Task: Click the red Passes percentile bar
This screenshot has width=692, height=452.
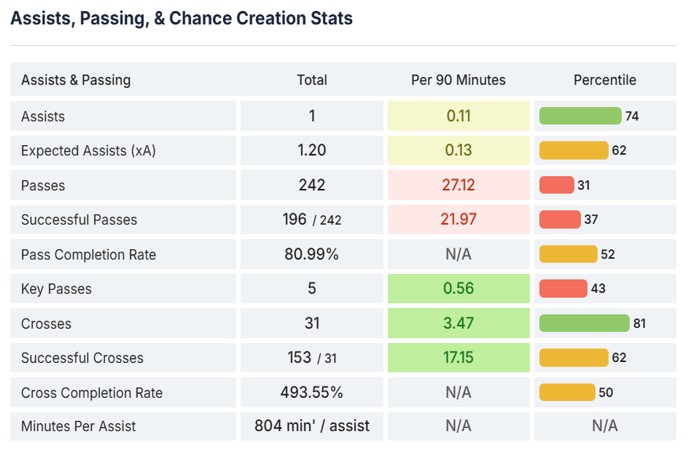Action: (x=556, y=185)
